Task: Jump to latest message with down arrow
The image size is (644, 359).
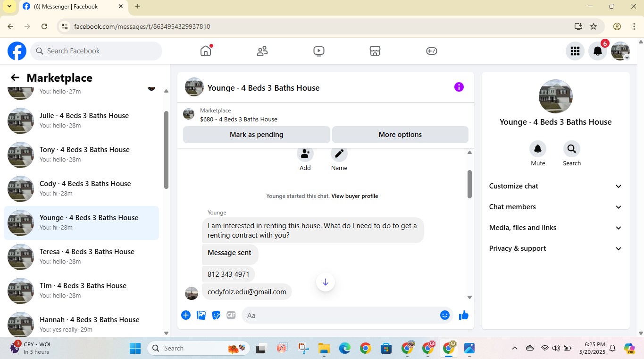Action: [x=326, y=282]
